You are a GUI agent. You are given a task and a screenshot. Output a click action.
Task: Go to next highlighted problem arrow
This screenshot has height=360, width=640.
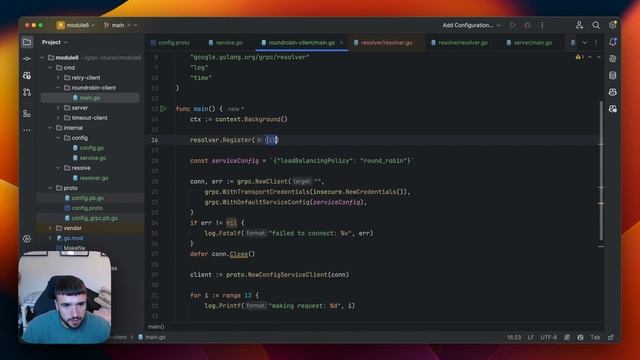pyautogui.click(x=599, y=57)
